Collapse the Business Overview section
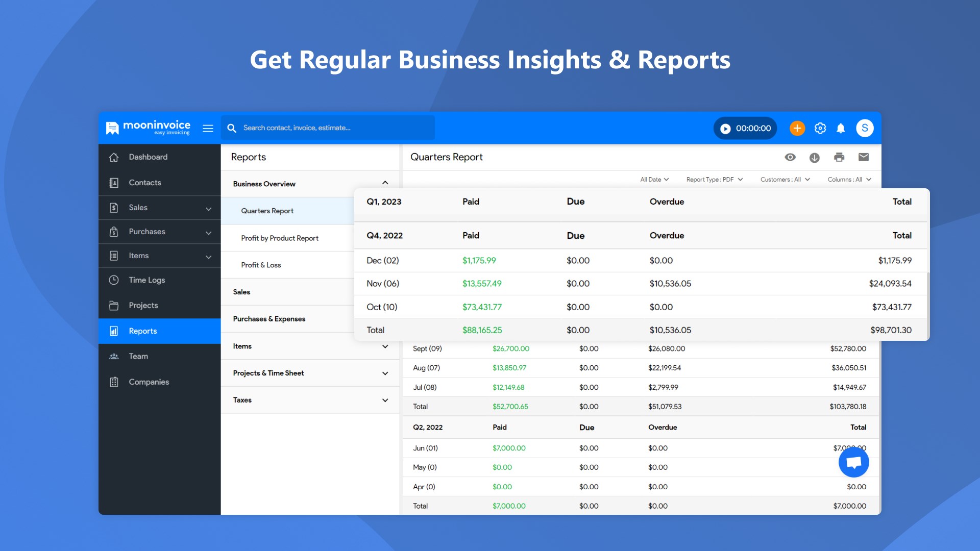Screen dimensions: 980x551 (x=385, y=183)
